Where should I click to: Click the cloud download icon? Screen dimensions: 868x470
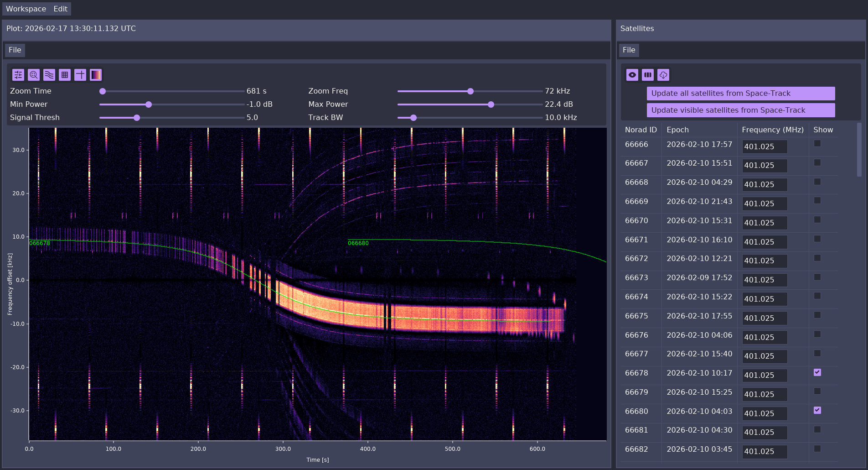(663, 75)
